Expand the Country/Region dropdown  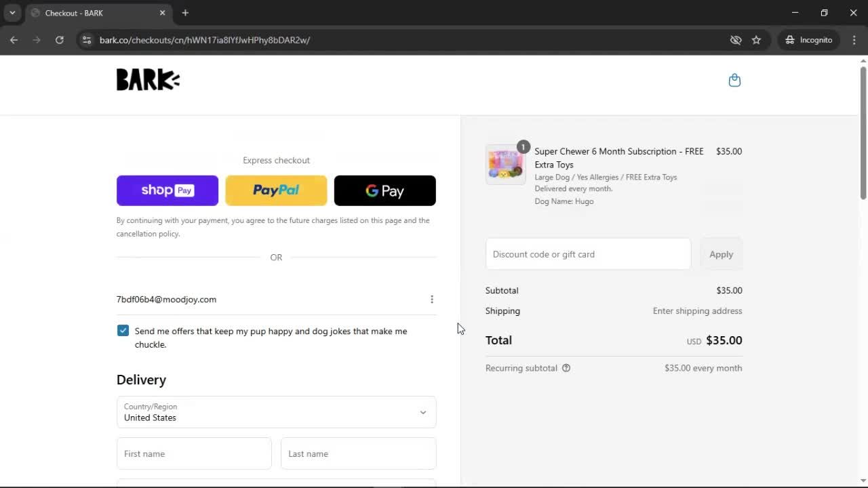[277, 412]
